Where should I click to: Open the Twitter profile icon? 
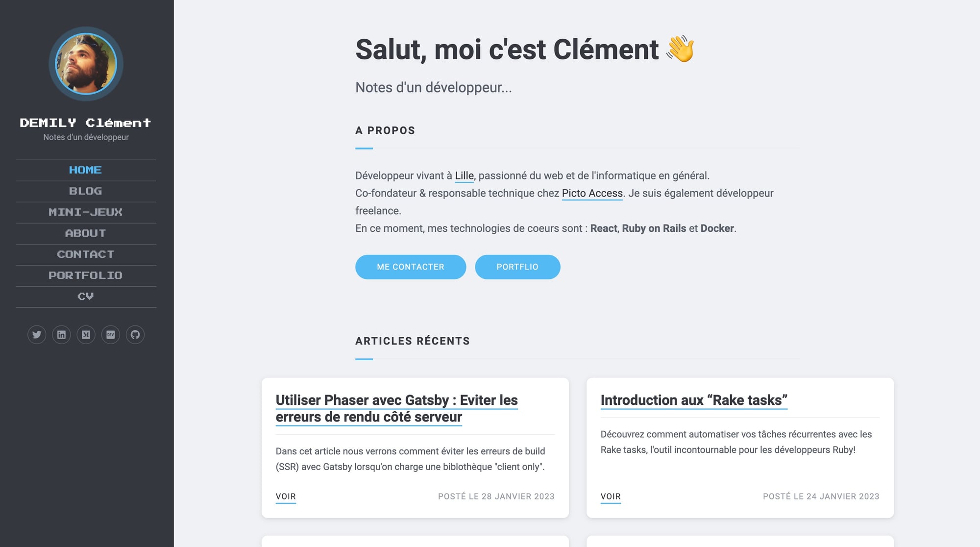(x=37, y=335)
